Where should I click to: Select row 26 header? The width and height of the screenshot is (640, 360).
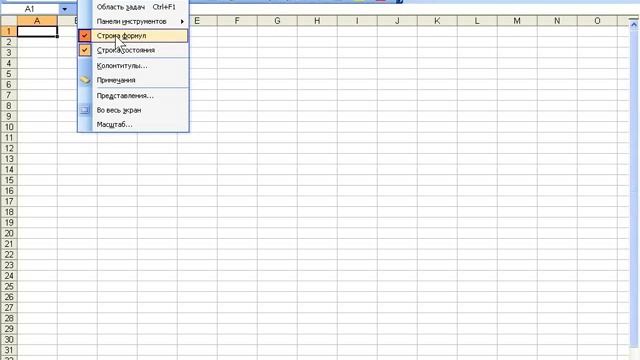[9, 297]
